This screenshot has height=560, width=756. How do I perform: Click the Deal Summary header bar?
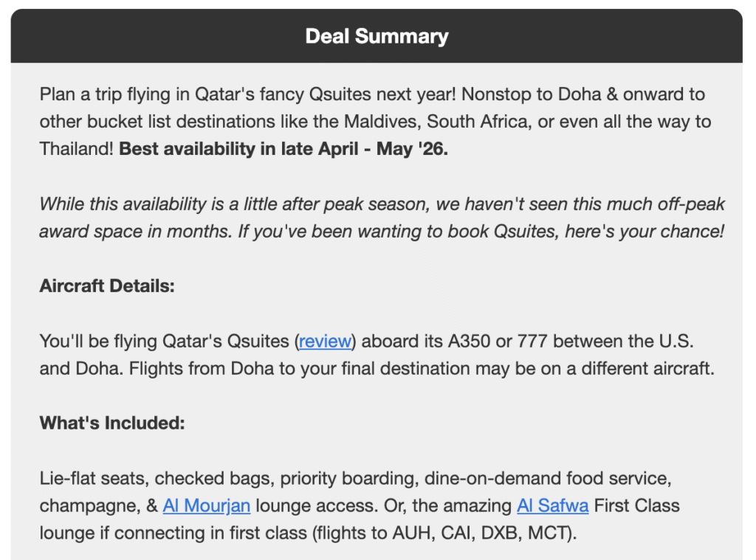click(x=377, y=36)
